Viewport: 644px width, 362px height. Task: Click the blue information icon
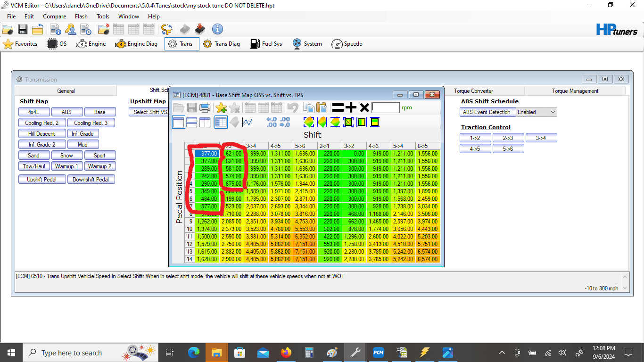click(x=217, y=29)
